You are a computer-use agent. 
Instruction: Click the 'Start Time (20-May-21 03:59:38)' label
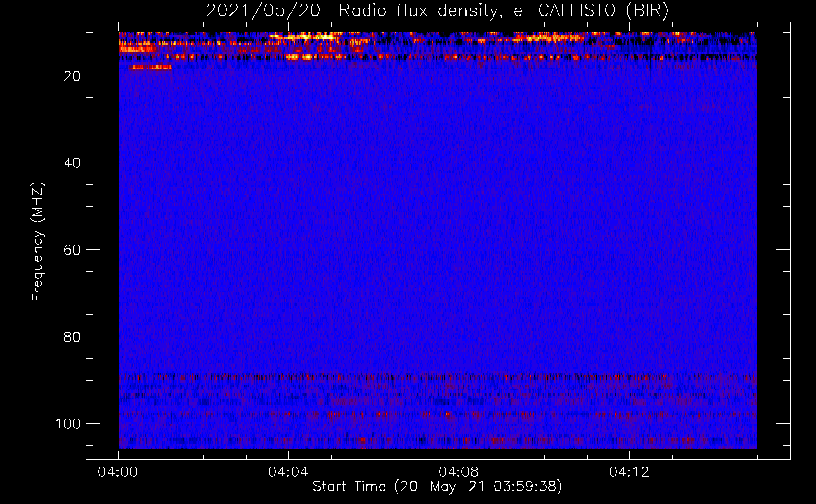pyautogui.click(x=437, y=487)
